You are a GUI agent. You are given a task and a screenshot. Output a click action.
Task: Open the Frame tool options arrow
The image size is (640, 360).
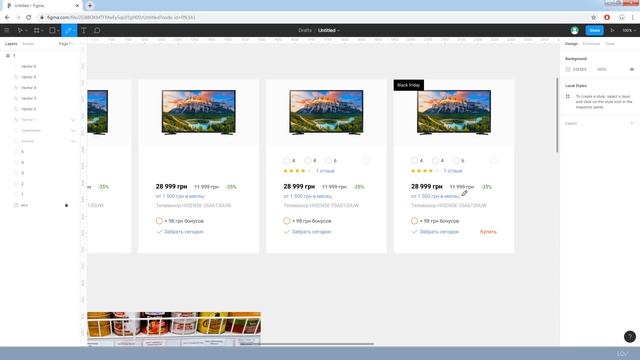pyautogui.click(x=42, y=31)
